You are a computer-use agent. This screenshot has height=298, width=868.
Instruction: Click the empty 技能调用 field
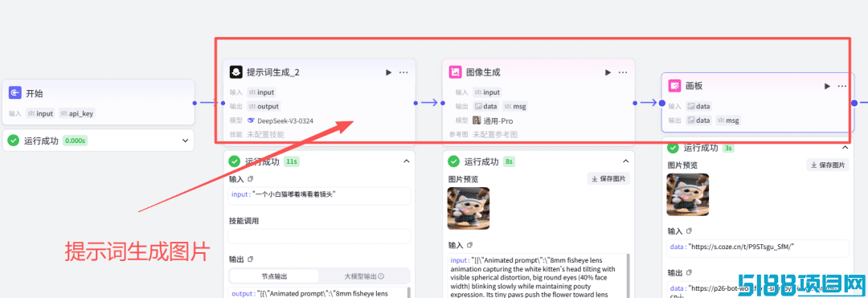click(319, 237)
